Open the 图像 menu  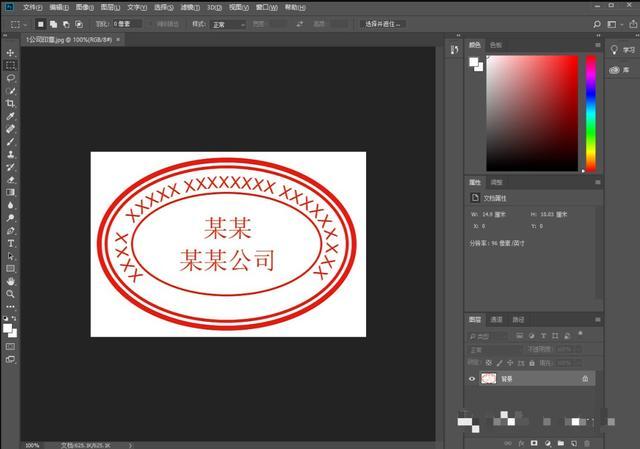pyautogui.click(x=84, y=7)
